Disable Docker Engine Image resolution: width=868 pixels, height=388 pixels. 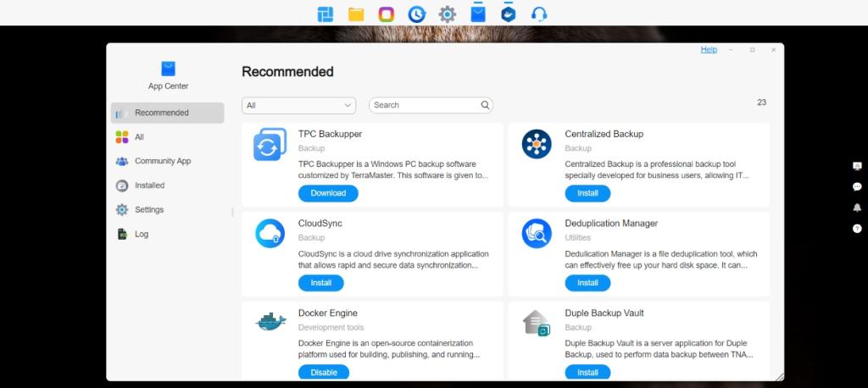coord(324,373)
